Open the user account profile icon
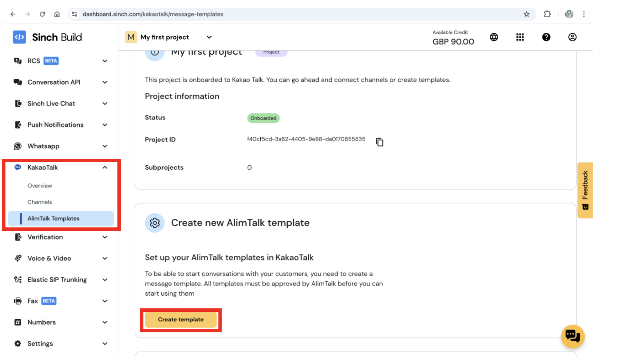 pos(572,37)
